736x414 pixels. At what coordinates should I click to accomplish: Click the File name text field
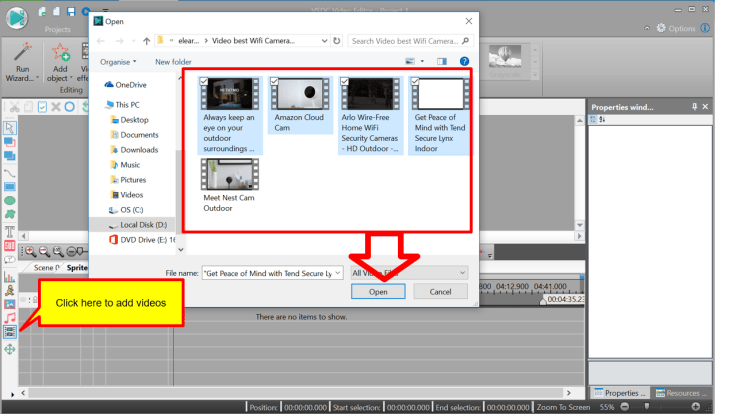(x=268, y=273)
